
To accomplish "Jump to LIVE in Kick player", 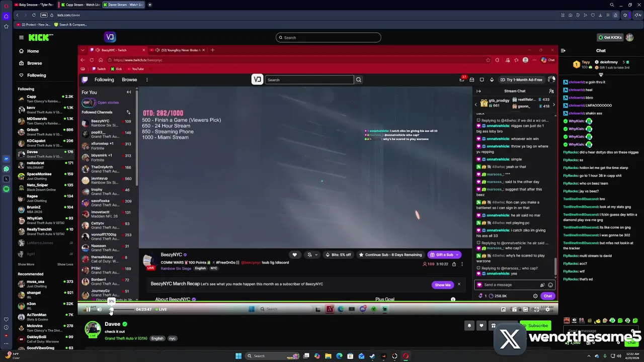I will point(160,309).
